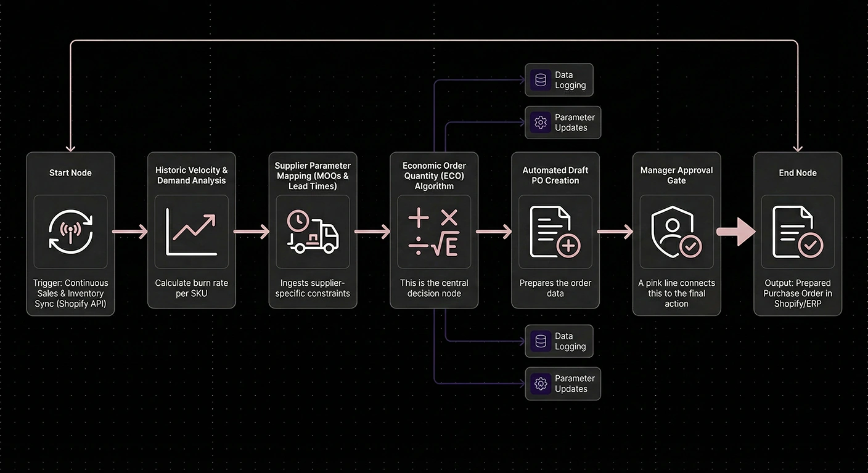
Task: Select "Parameter Updates" label above the algorithm node
Action: pyautogui.click(x=575, y=123)
